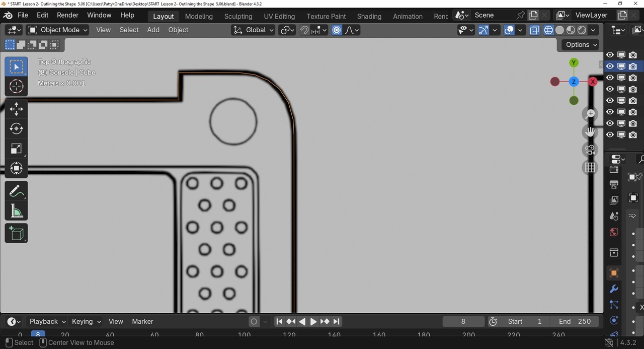This screenshot has width=644, height=349.
Task: Switch to perspective/orthographic grid icon
Action: (590, 168)
